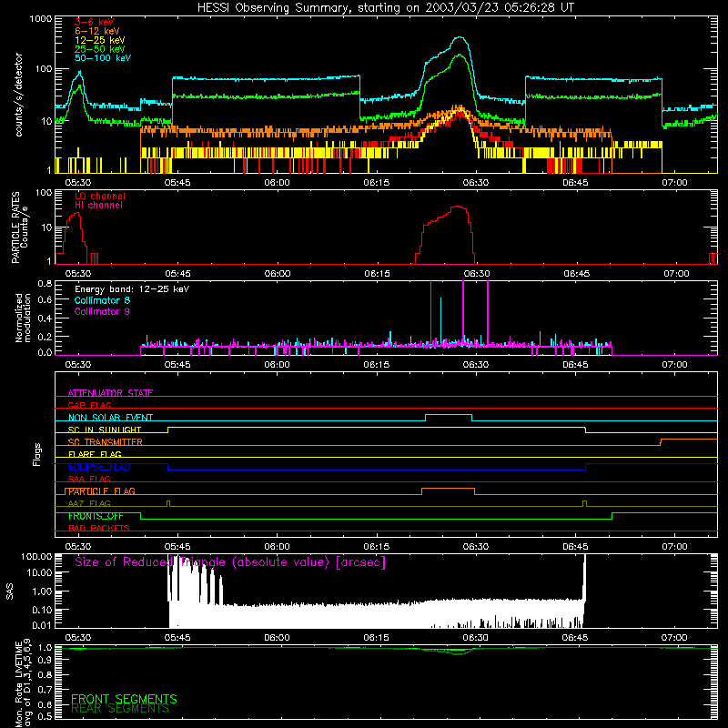
Task: Pick the 50-100 keV legend entry
Action: 103,58
